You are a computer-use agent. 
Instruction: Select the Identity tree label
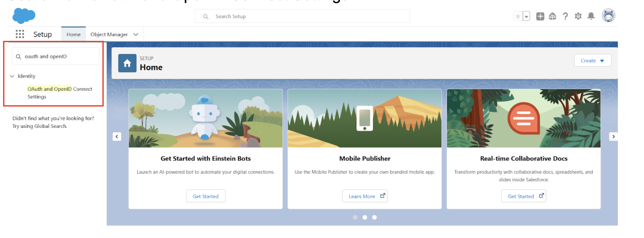(x=27, y=76)
